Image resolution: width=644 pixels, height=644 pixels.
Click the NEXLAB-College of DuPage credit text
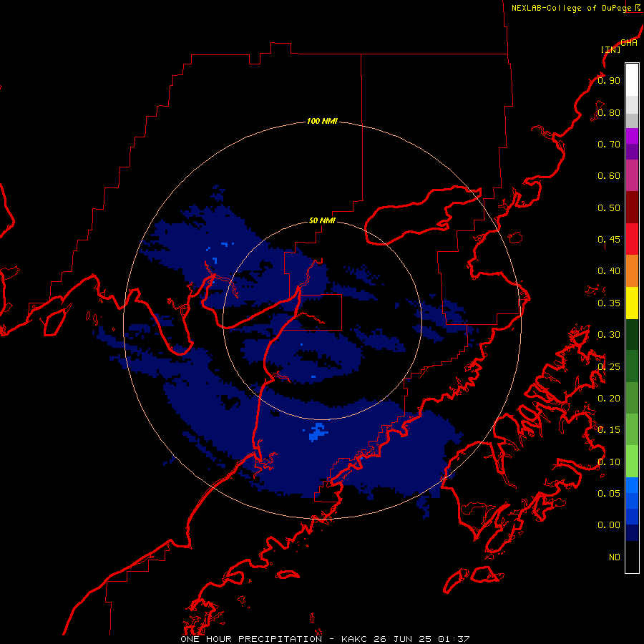coord(571,8)
